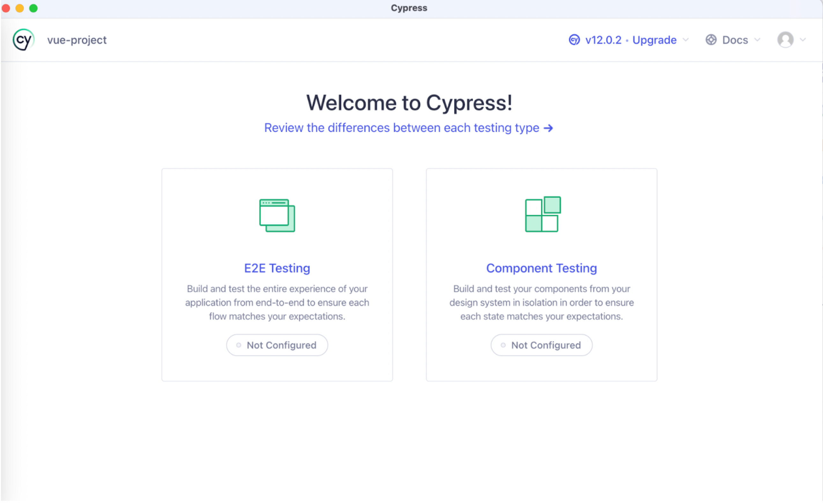823x504 pixels.
Task: Toggle the E2E Testing Not Configured status
Action: (x=277, y=345)
